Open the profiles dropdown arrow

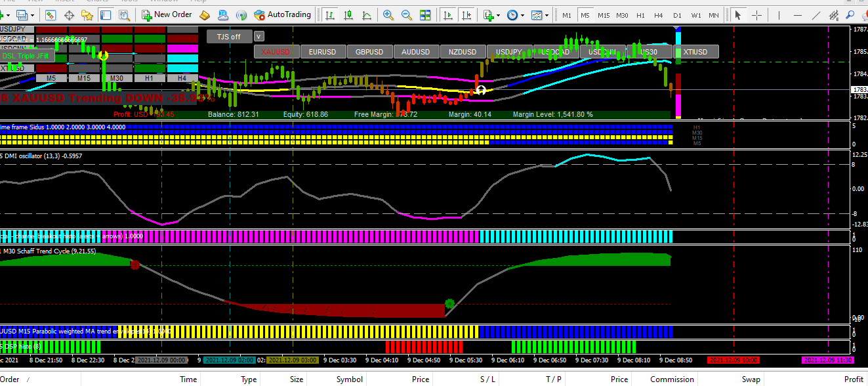point(32,14)
